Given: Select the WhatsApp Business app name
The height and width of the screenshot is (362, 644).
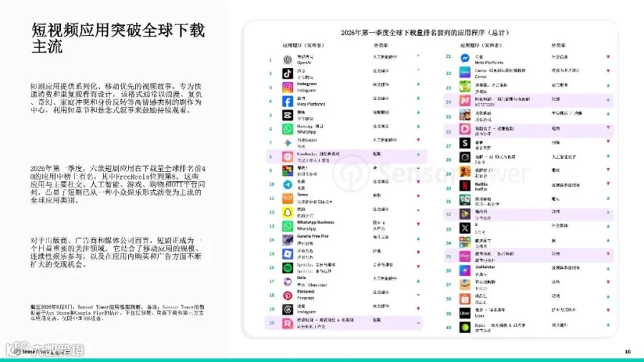Looking at the screenshot, I should click(x=316, y=222).
